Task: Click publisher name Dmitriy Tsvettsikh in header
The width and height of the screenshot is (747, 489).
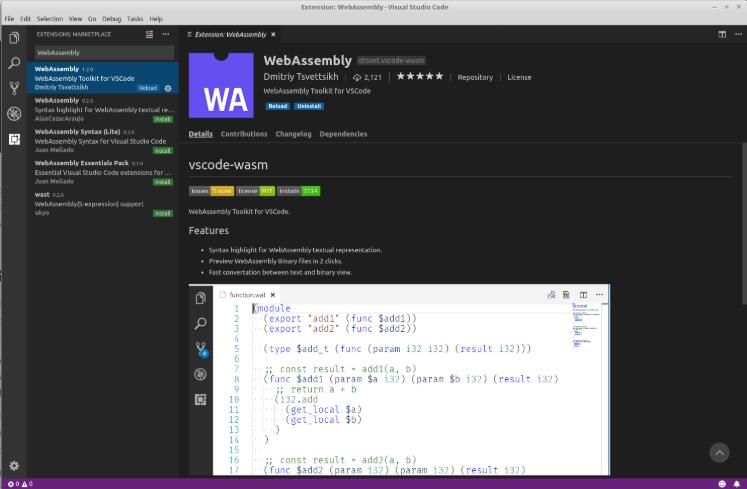Action: [301, 77]
